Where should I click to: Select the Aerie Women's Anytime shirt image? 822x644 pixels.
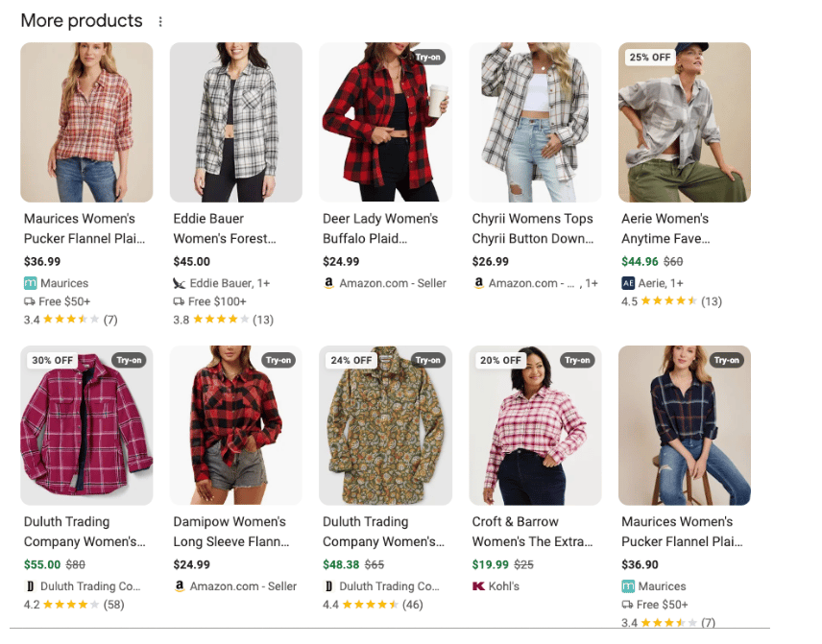click(684, 125)
